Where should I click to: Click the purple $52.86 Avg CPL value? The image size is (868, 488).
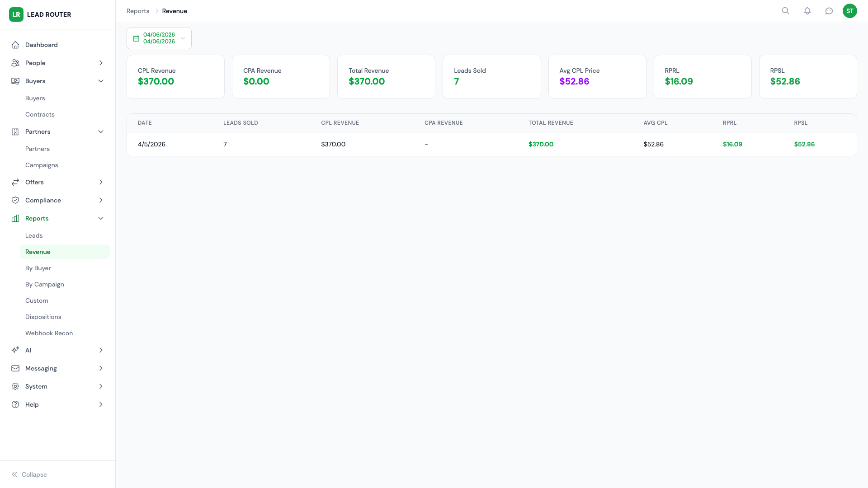[575, 81]
